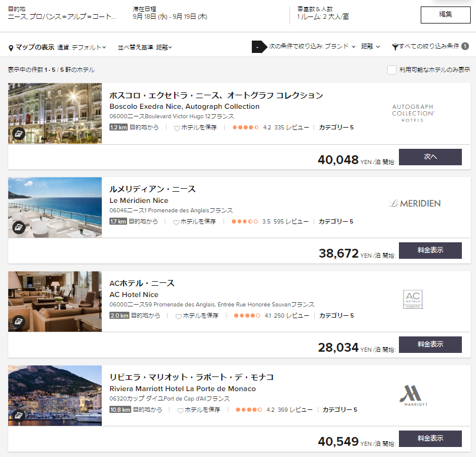This screenshot has width=476, height=457.
Task: Expand the sort by 距離 dropdown
Action: [145, 47]
